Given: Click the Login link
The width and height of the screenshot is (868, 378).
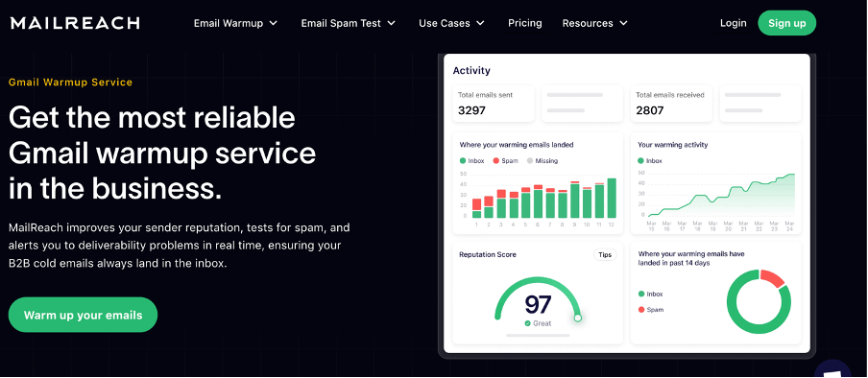Looking at the screenshot, I should tap(733, 23).
